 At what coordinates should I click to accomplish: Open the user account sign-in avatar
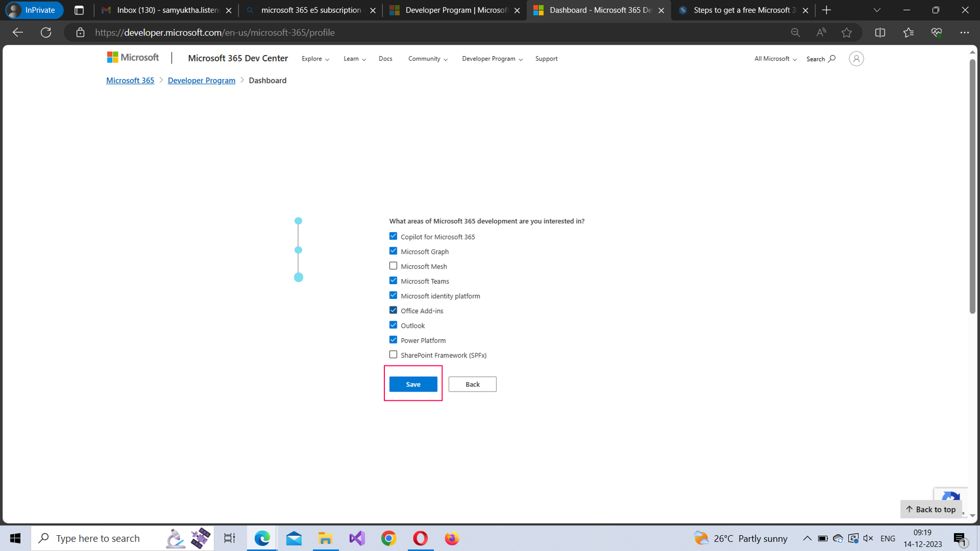coord(856,59)
